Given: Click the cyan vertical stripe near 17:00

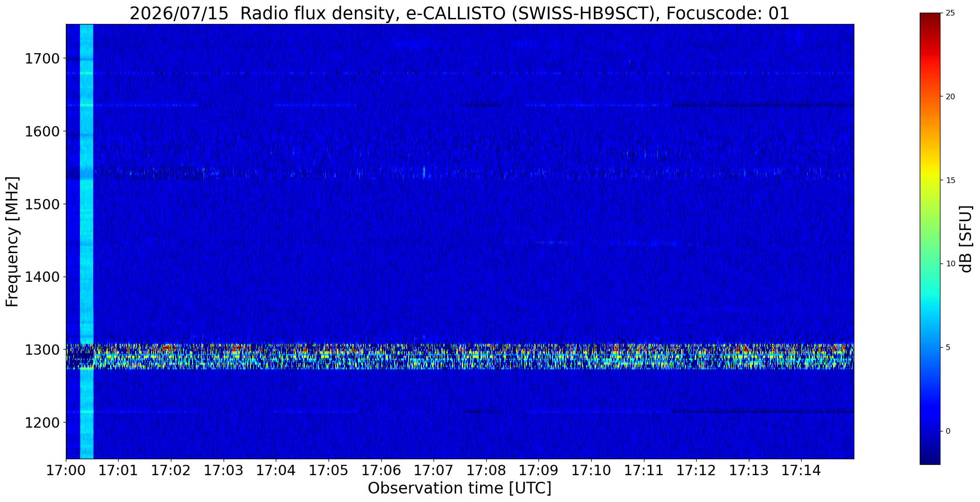Looking at the screenshot, I should pyautogui.click(x=87, y=241).
